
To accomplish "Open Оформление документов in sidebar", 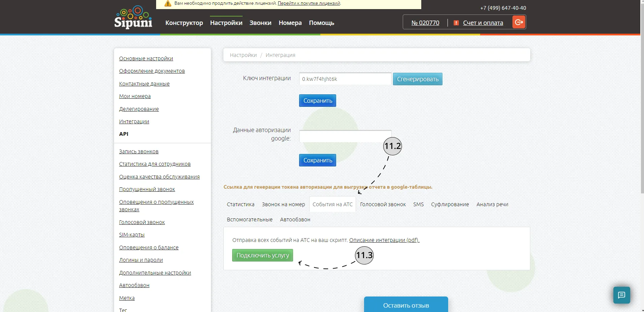I will point(152,71).
